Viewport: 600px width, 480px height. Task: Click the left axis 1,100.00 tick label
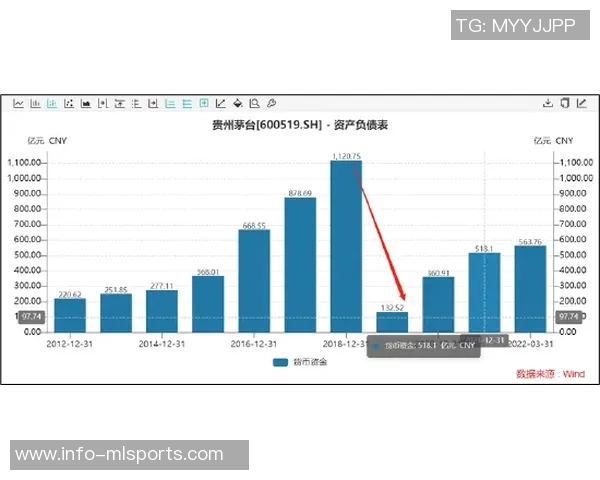[x=24, y=163]
